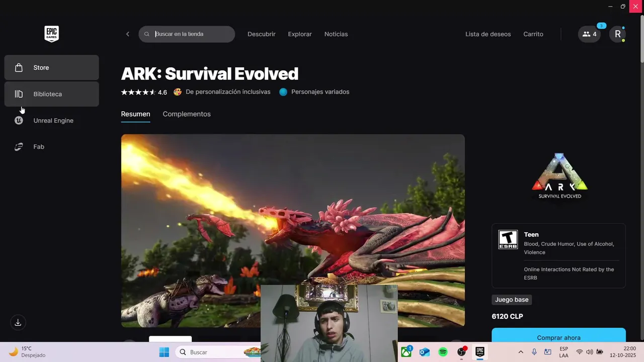Open Xbox app from taskbar
Image resolution: width=644 pixels, height=362 pixels.
(x=406, y=352)
